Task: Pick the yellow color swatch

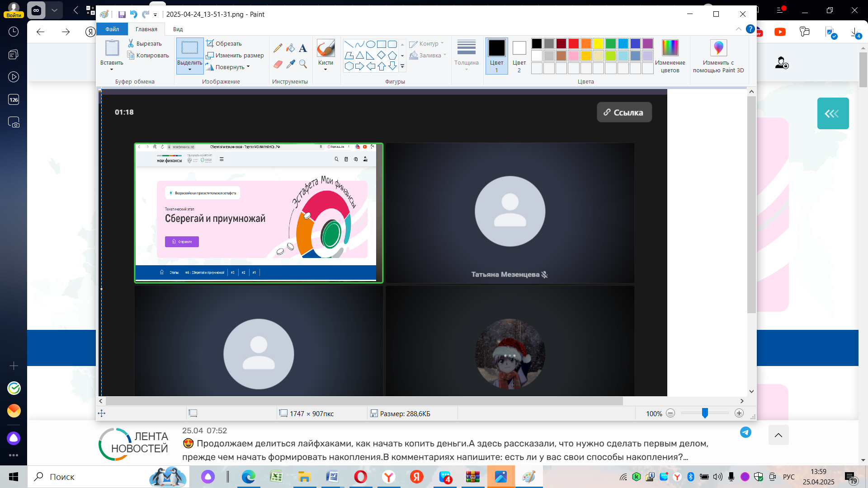Action: point(598,44)
